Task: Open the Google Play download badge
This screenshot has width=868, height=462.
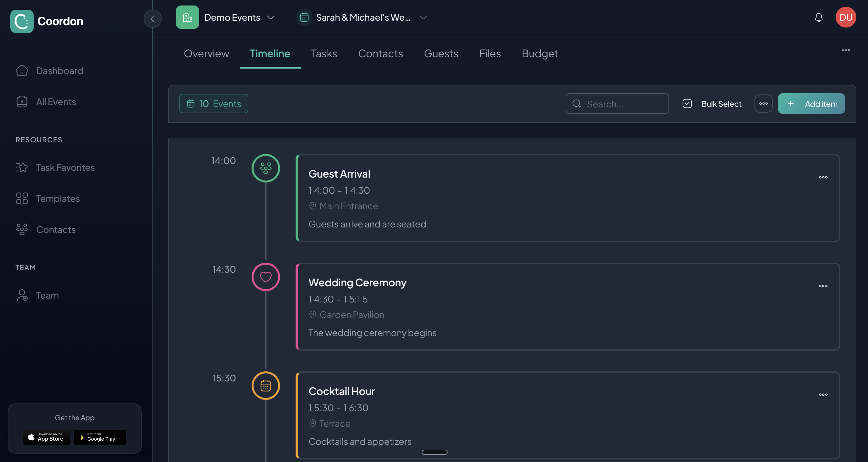Action: point(100,437)
